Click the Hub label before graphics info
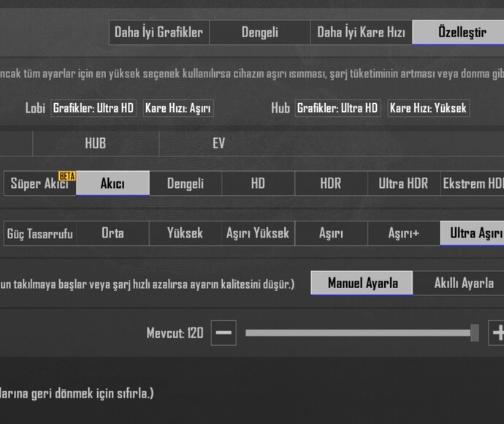The height and width of the screenshot is (424, 504). (280, 108)
